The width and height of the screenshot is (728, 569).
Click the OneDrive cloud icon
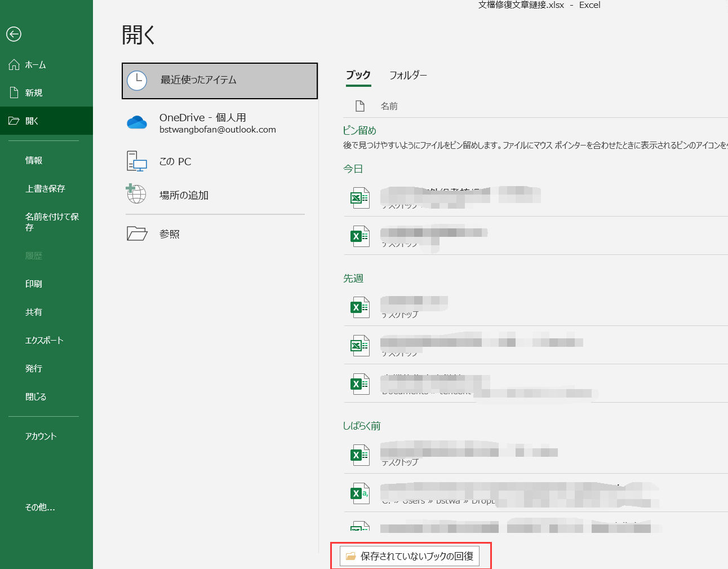[137, 122]
